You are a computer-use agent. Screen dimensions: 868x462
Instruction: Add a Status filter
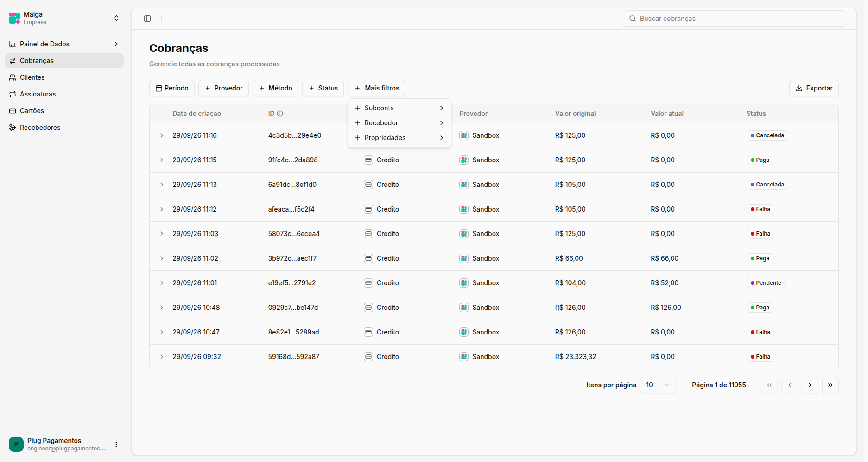pos(323,88)
